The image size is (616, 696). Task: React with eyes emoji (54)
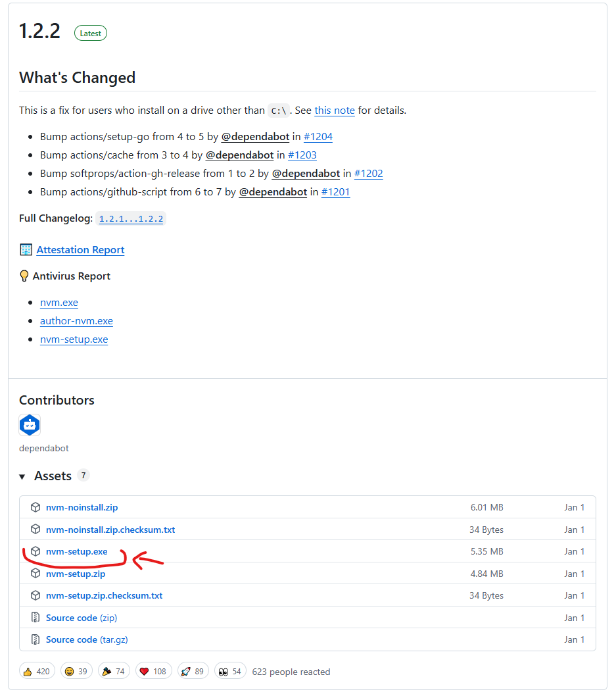pos(230,671)
